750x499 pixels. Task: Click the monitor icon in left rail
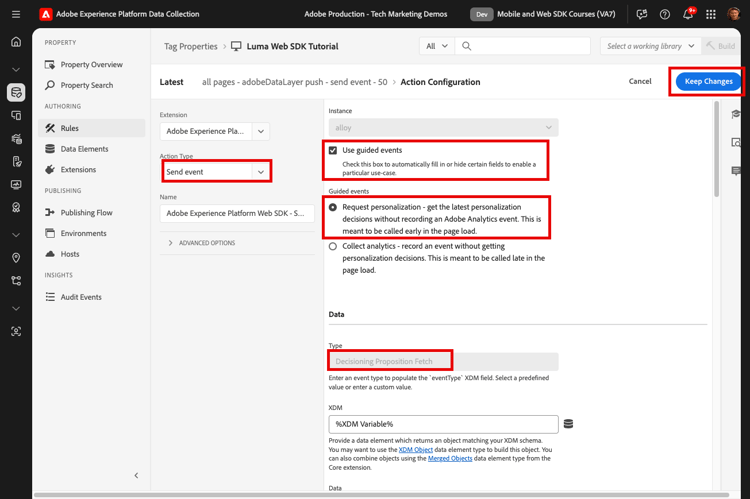point(16,185)
